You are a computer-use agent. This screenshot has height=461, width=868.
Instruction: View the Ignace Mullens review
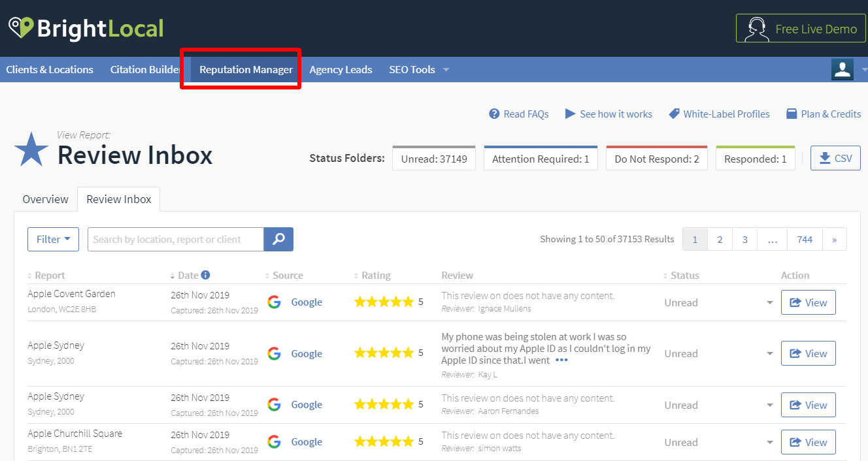809,302
